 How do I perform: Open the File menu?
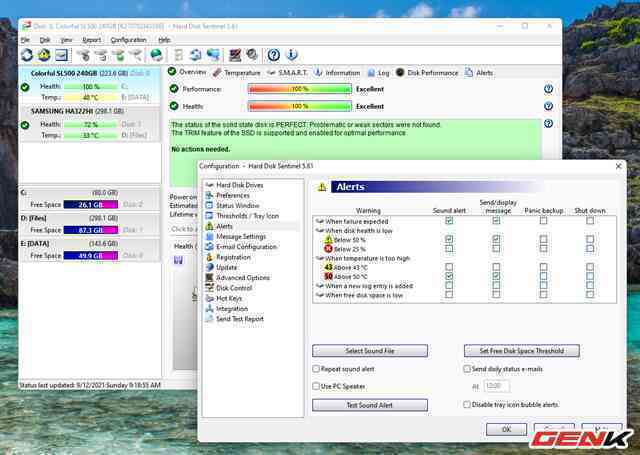tap(25, 40)
